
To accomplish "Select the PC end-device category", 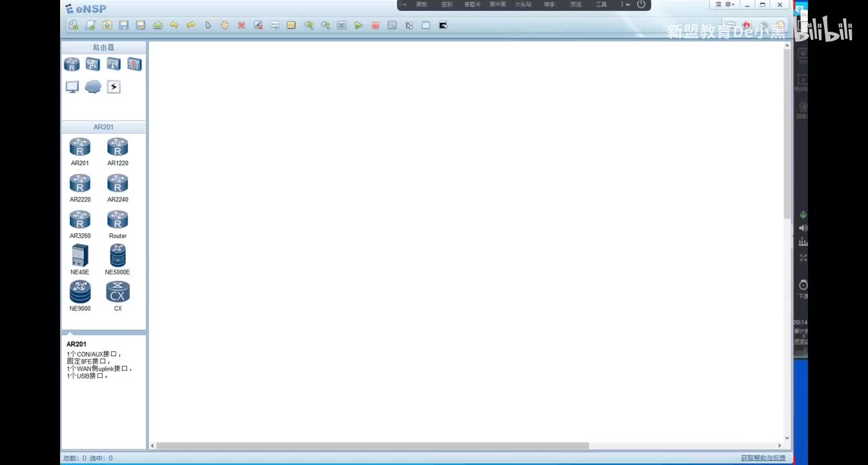I will point(72,87).
